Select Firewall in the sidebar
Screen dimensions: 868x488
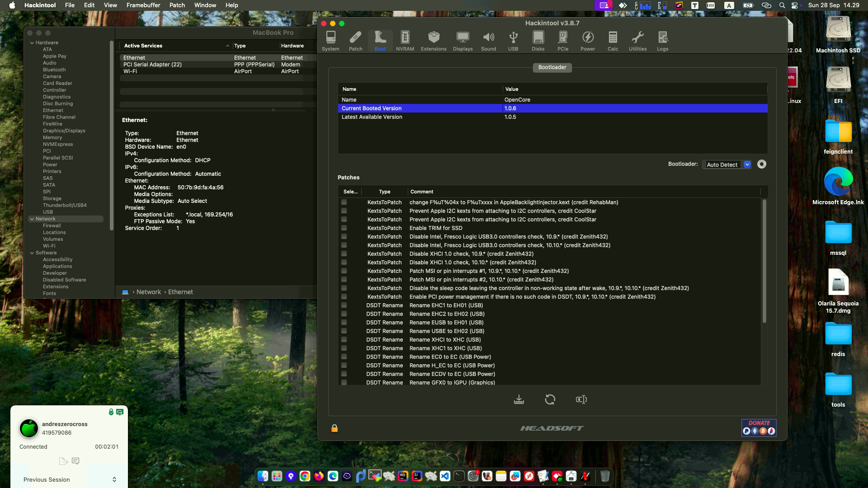(x=52, y=225)
